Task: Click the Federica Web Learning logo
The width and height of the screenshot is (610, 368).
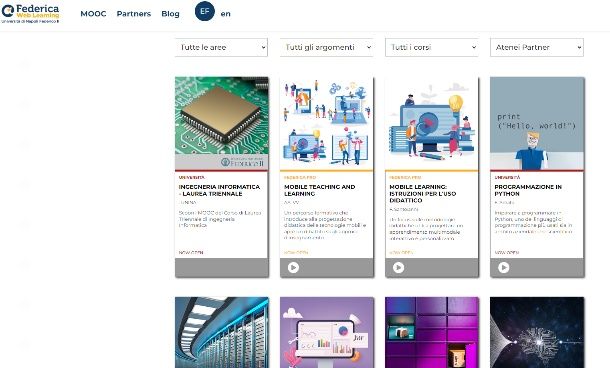Action: (x=30, y=14)
